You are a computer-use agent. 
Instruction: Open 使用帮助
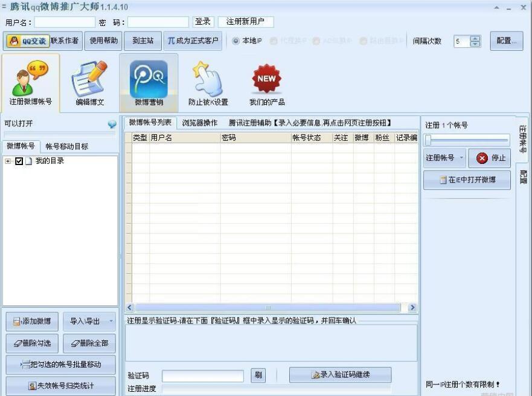click(x=103, y=41)
